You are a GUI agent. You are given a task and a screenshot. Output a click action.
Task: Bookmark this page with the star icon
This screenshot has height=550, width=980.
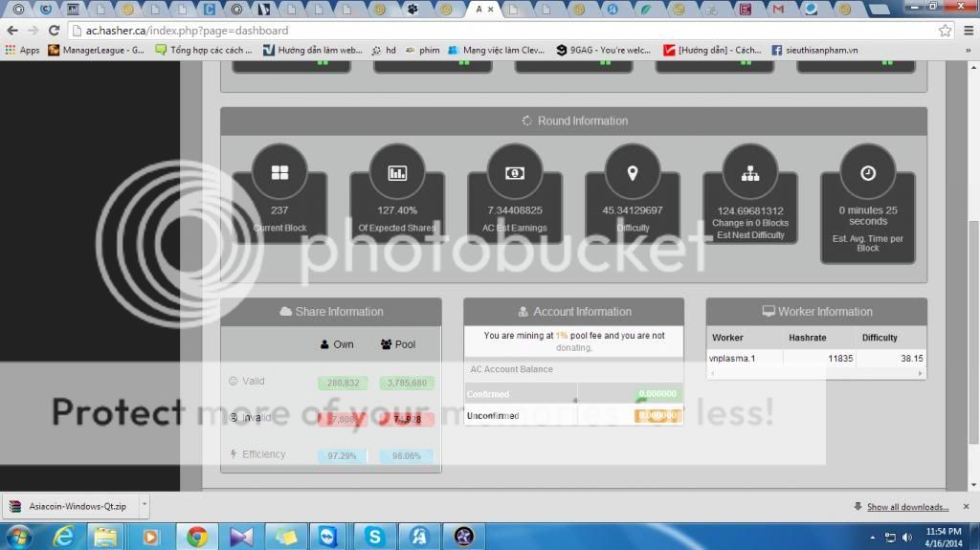(945, 31)
